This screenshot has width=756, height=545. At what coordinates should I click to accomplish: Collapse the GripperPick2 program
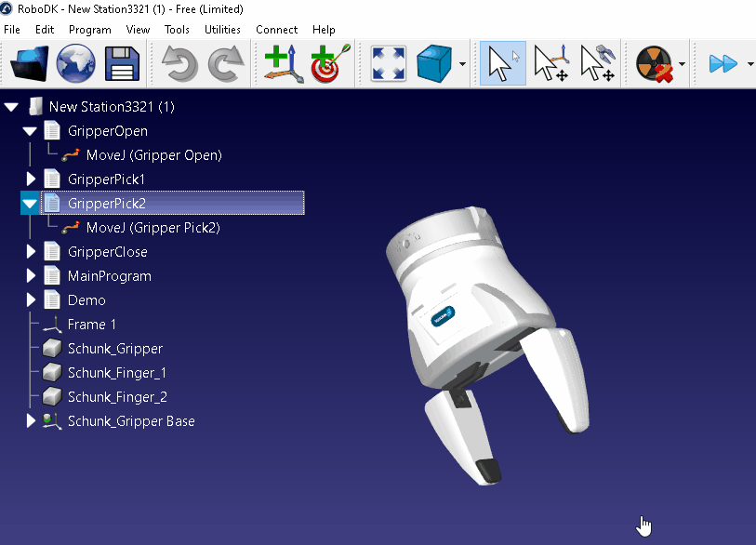click(30, 203)
